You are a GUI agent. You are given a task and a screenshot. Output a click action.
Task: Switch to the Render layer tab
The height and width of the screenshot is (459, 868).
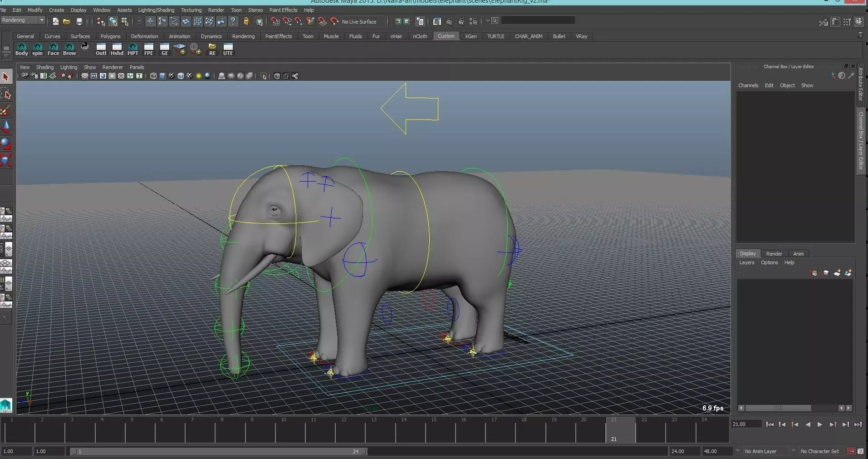(774, 254)
